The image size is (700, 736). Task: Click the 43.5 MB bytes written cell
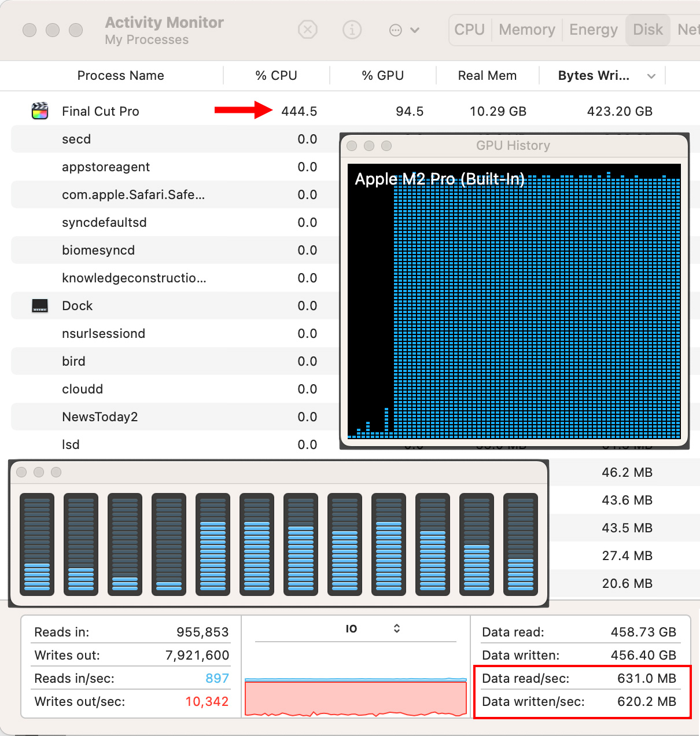[x=627, y=528]
